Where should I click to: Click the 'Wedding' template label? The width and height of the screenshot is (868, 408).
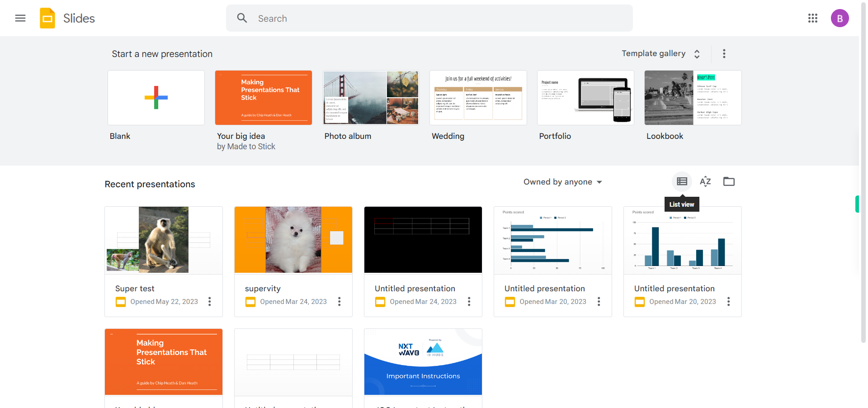pos(448,136)
